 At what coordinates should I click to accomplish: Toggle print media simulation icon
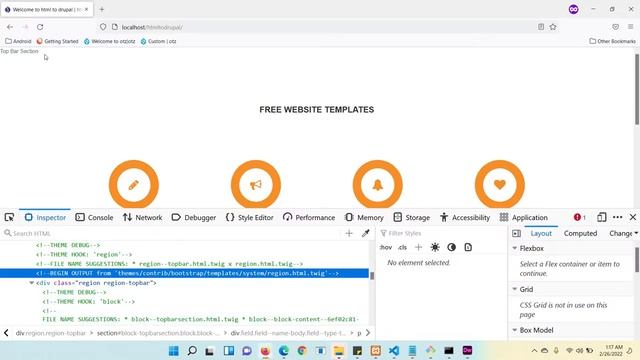[468, 247]
